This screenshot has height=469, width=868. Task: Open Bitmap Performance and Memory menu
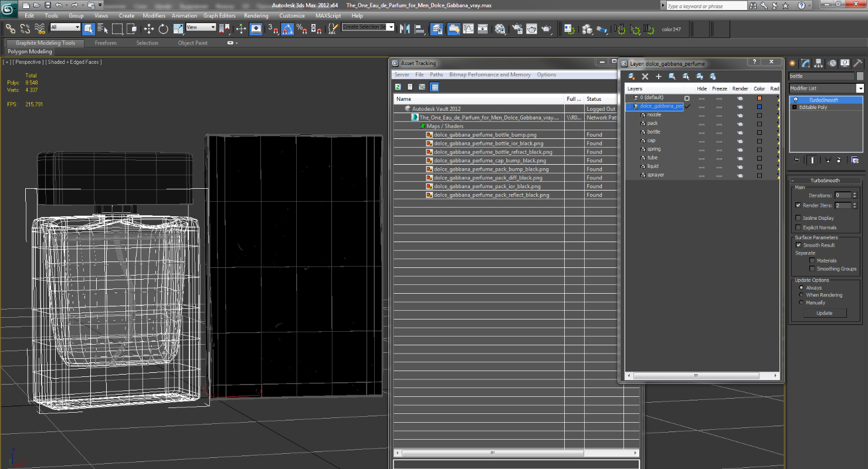click(490, 74)
